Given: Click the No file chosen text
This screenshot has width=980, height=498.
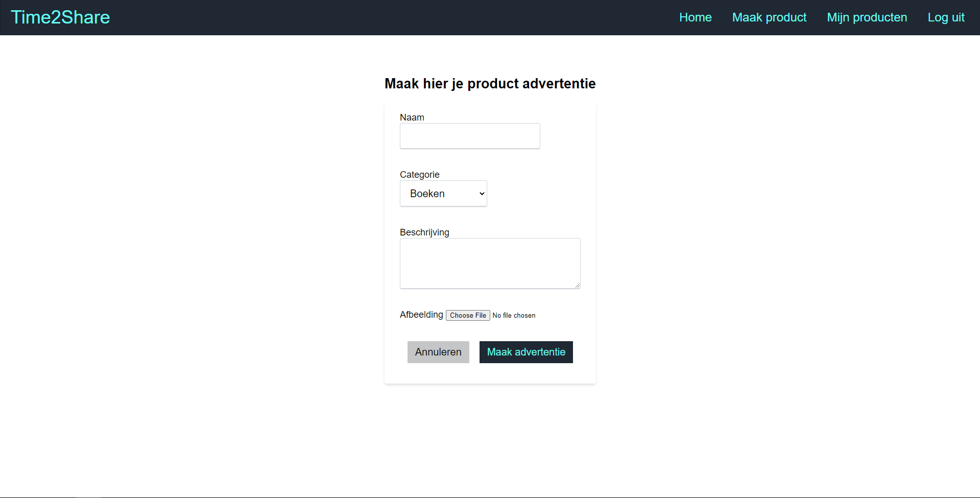Looking at the screenshot, I should pos(514,315).
